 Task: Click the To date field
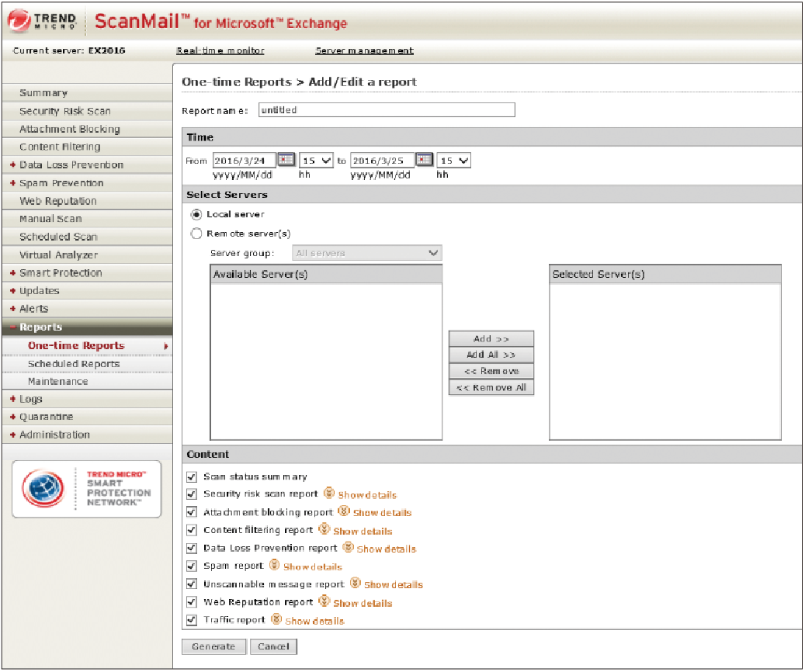click(382, 161)
